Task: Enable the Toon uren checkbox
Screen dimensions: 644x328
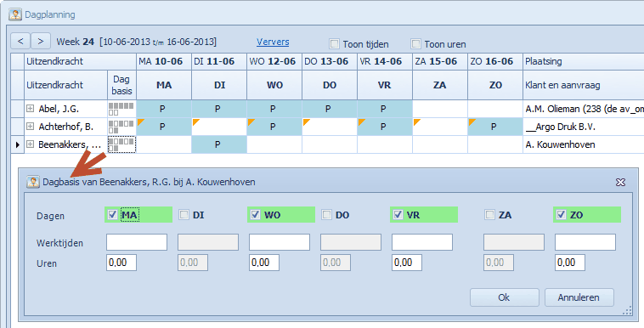Action: [415, 43]
